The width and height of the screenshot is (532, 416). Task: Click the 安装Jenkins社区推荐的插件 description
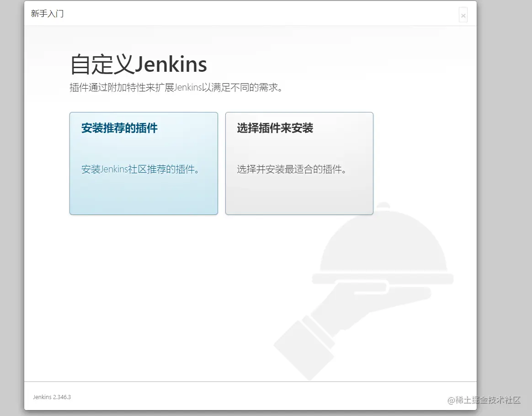click(x=140, y=169)
